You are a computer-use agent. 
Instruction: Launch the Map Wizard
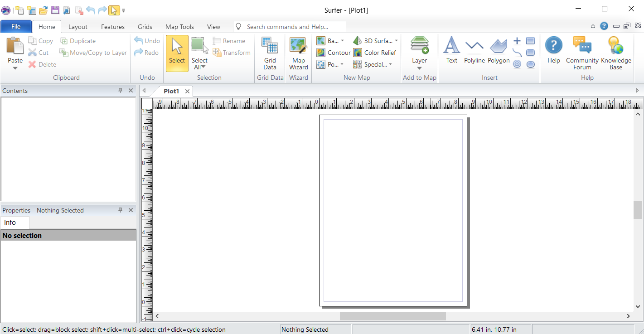click(298, 53)
